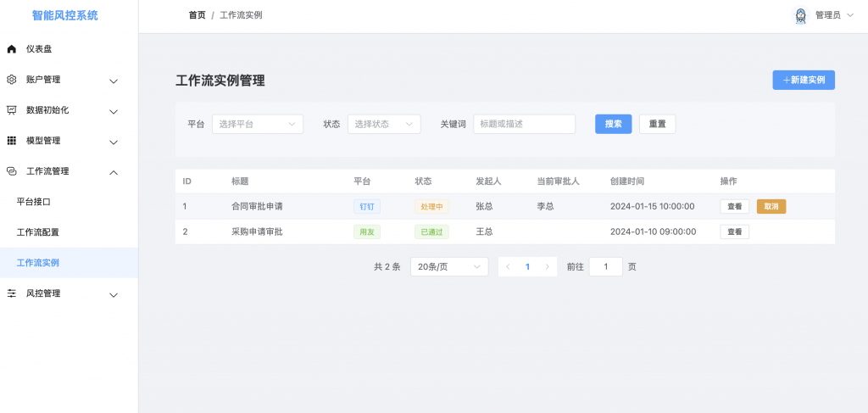The image size is (868, 413).
Task: Open the 管理员 user dropdown arrow
Action: 851,15
